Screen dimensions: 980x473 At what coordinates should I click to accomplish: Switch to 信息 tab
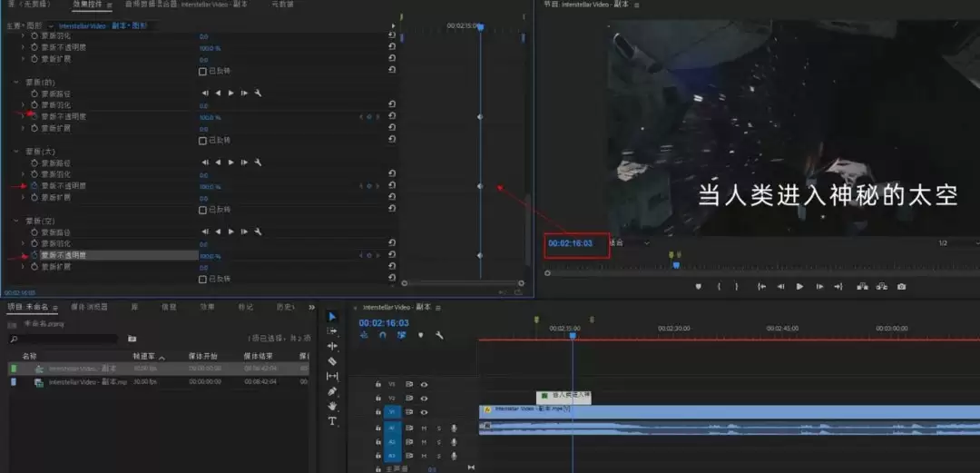pyautogui.click(x=169, y=307)
